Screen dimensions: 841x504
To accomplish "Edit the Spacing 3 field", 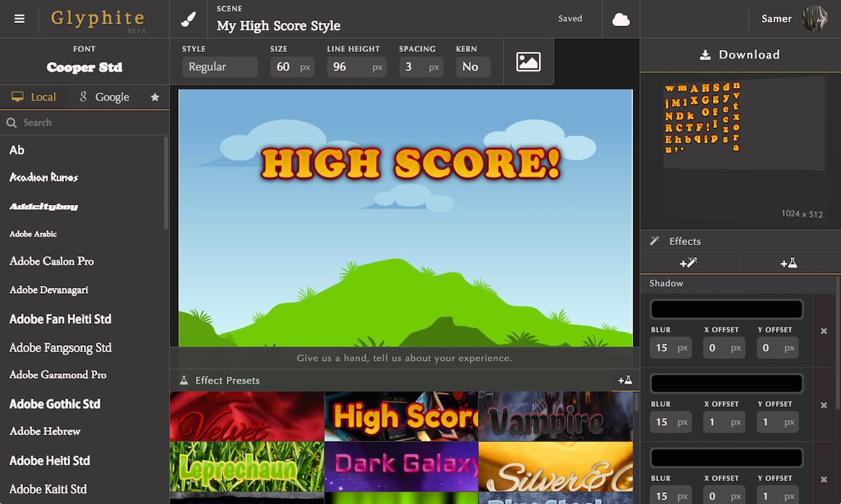I will tap(420, 67).
